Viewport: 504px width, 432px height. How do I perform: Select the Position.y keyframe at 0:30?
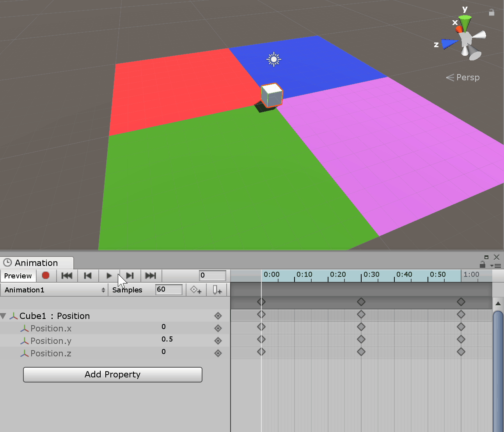[x=361, y=339]
